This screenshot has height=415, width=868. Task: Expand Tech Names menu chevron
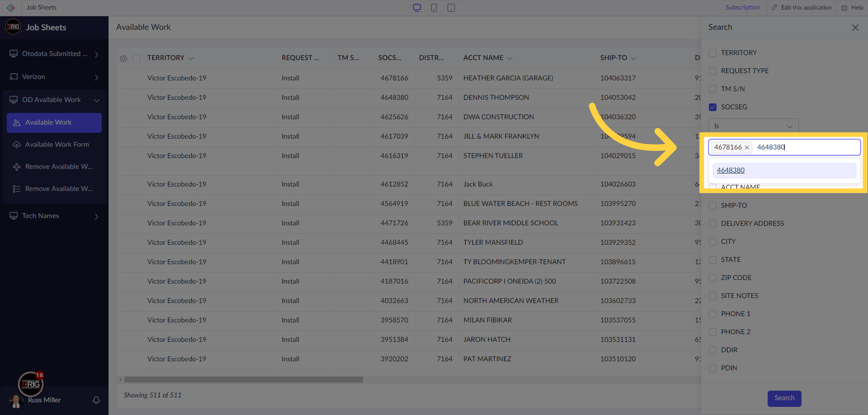pyautogui.click(x=96, y=217)
